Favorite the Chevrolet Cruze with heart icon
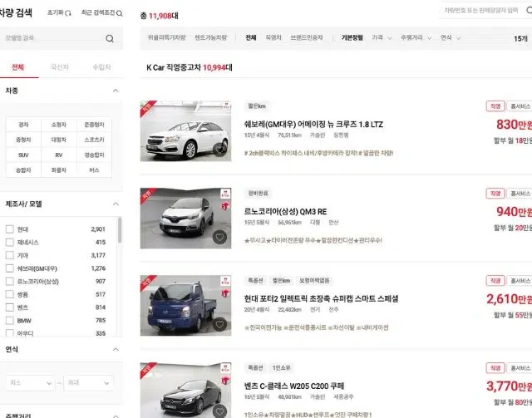 (x=219, y=150)
